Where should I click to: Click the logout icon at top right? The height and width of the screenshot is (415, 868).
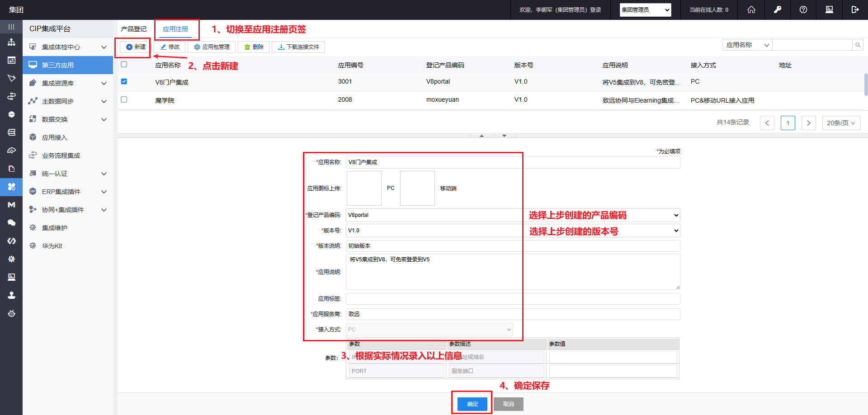point(855,9)
